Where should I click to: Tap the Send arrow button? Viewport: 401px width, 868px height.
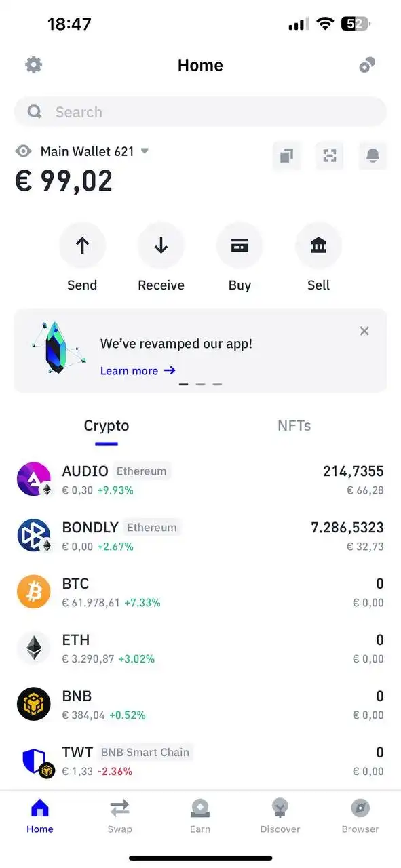(x=82, y=245)
